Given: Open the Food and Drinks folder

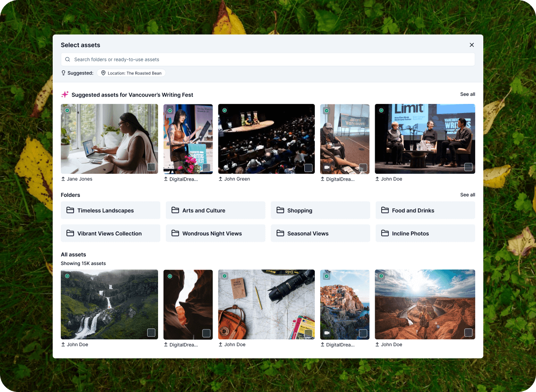Looking at the screenshot, I should [425, 211].
